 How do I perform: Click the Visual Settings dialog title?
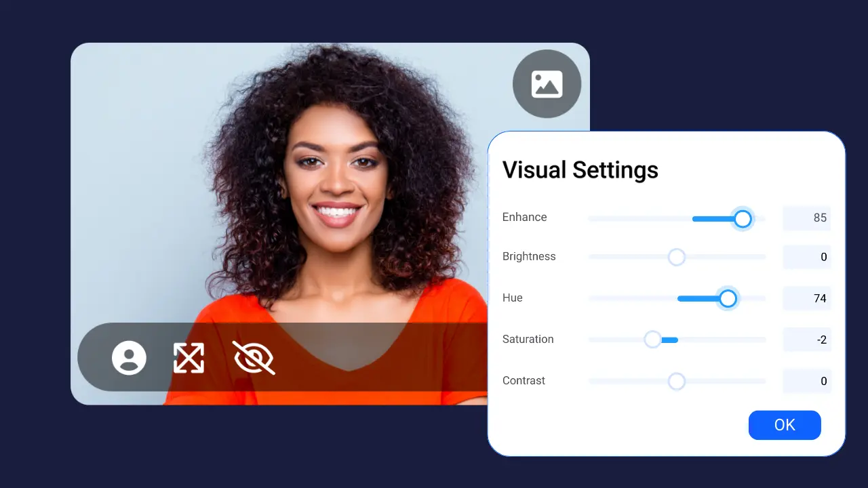pyautogui.click(x=580, y=169)
